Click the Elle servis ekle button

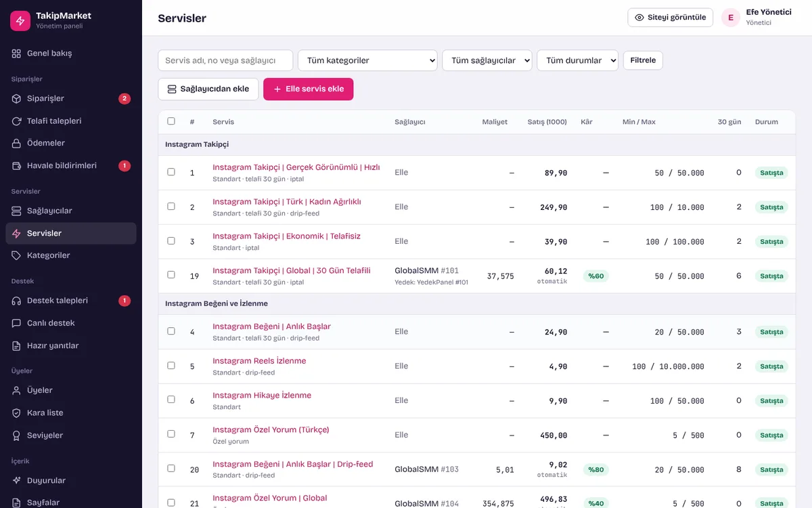308,89
